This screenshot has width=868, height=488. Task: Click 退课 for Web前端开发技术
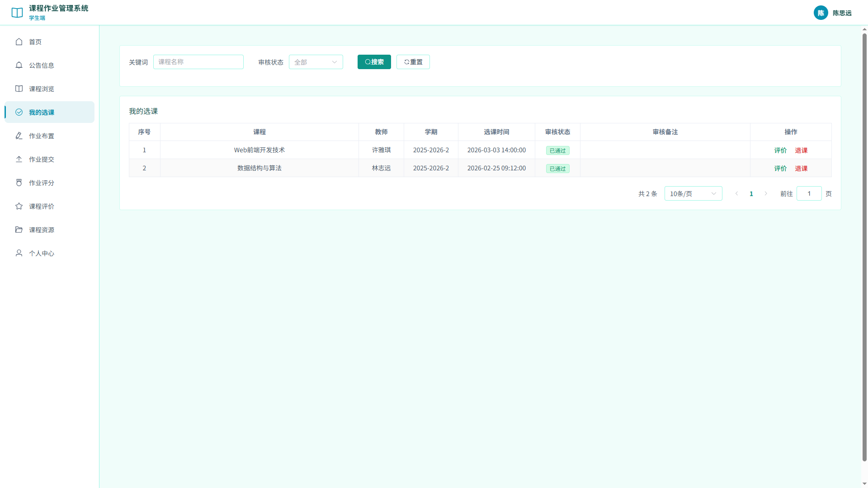click(801, 150)
